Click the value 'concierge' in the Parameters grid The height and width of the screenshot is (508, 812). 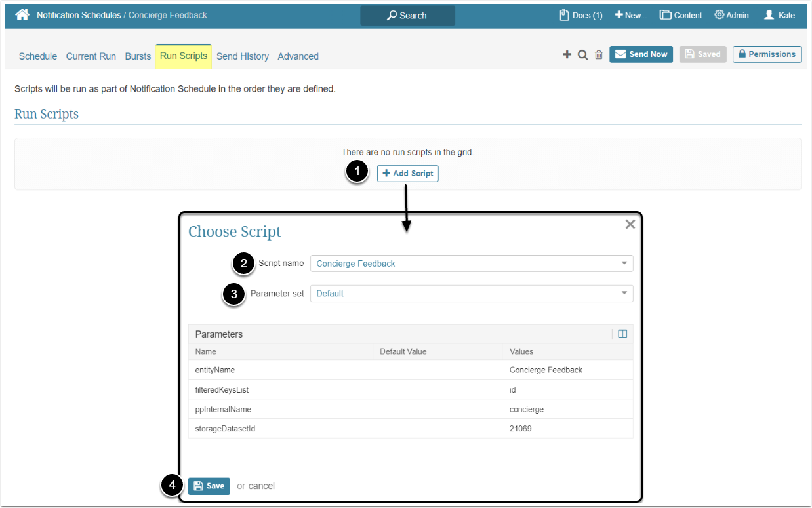[x=527, y=409]
